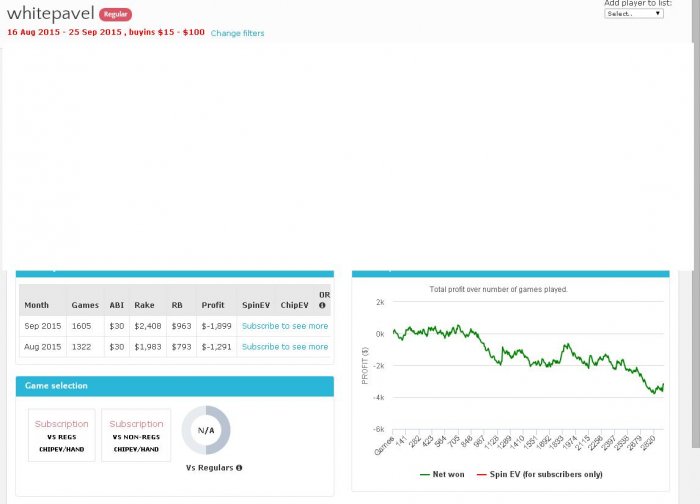Click the $2,408 rake value
The image size is (700, 504).
point(148,326)
